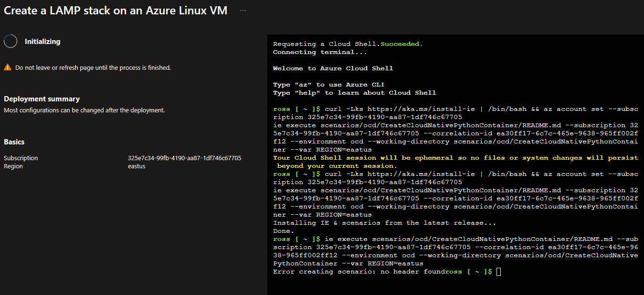Click the 'Deployment summary' heading
The height and width of the screenshot is (295, 644).
pos(42,99)
